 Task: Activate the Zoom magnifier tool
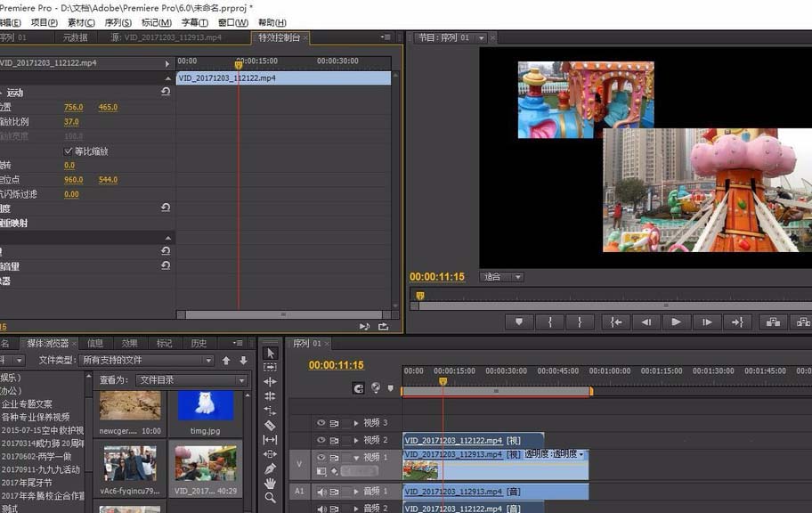tap(271, 498)
